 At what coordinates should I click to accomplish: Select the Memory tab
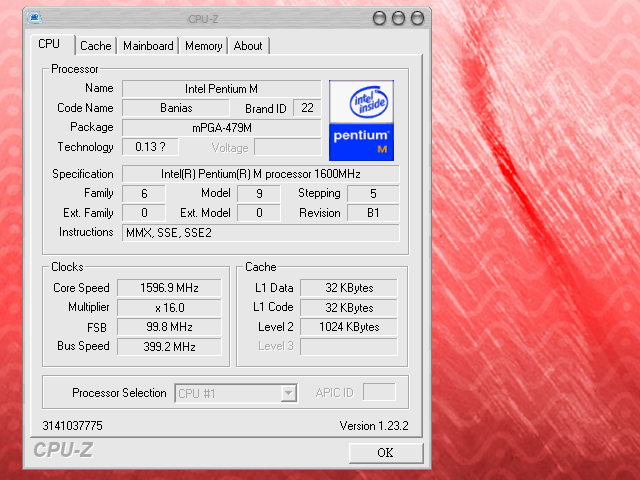click(203, 46)
